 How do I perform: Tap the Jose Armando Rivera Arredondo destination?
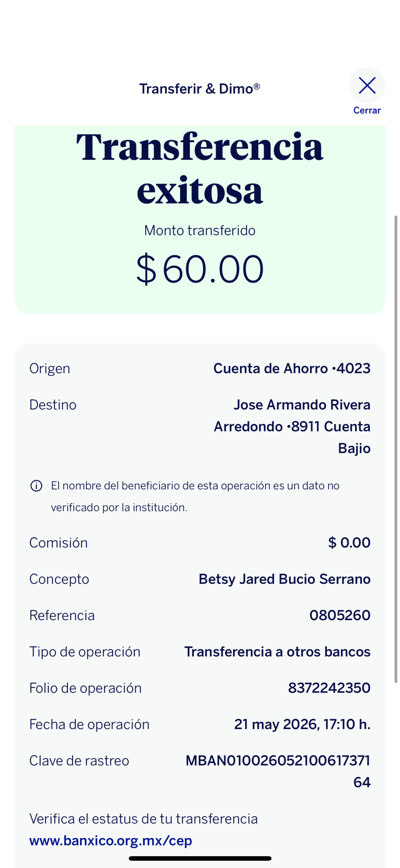[x=292, y=427]
